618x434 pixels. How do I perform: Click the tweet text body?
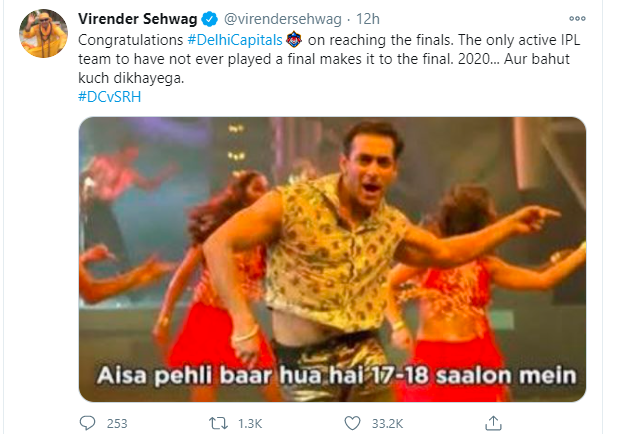[329, 59]
